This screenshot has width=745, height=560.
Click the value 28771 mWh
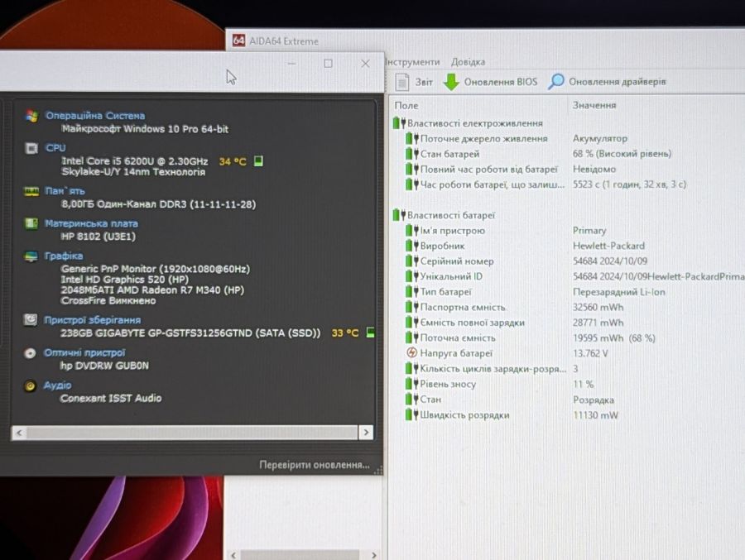pos(598,323)
